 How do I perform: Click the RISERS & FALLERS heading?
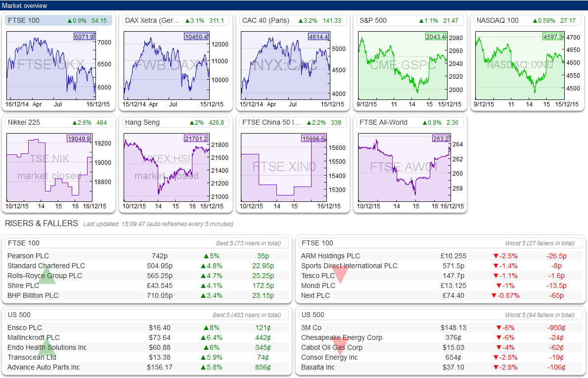click(41, 224)
